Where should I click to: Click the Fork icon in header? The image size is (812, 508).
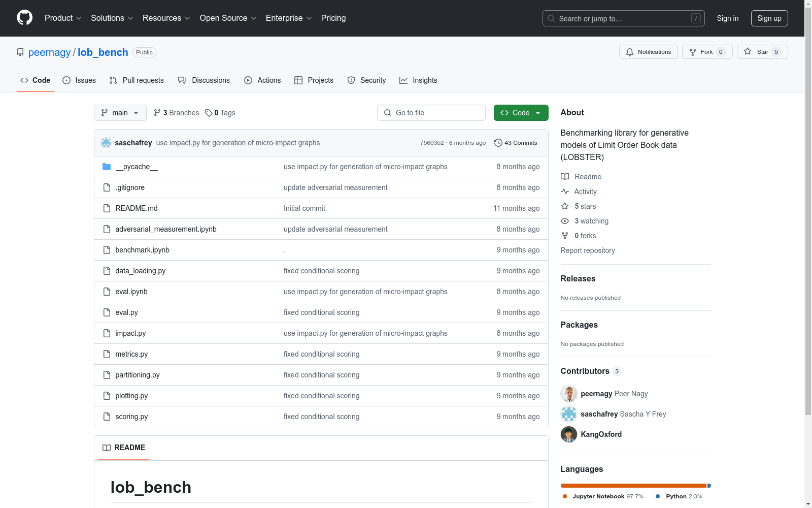pos(693,52)
